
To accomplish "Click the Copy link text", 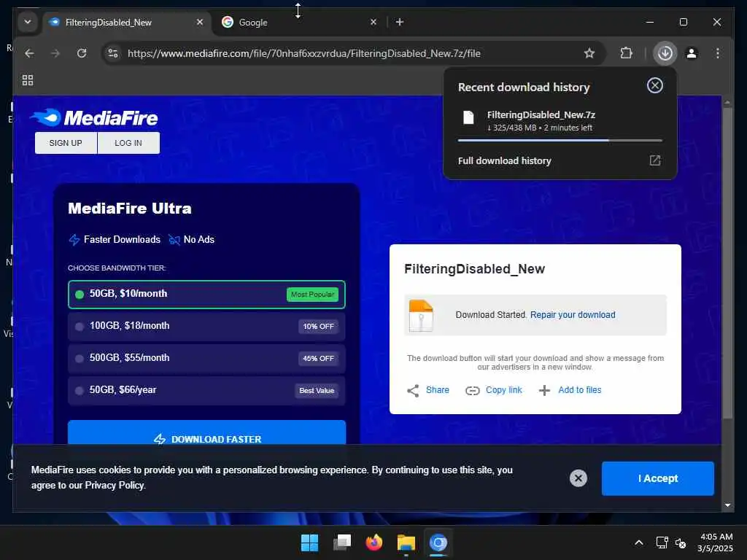I will [x=503, y=390].
